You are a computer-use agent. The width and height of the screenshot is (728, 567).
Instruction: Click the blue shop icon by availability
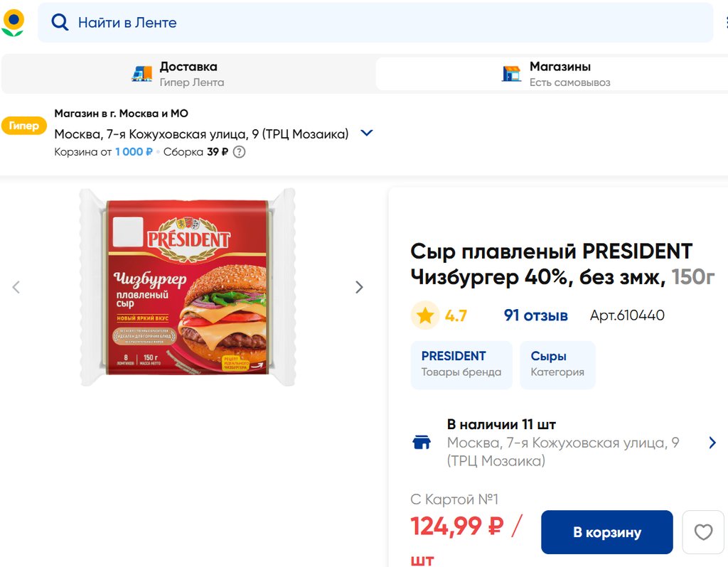(422, 443)
